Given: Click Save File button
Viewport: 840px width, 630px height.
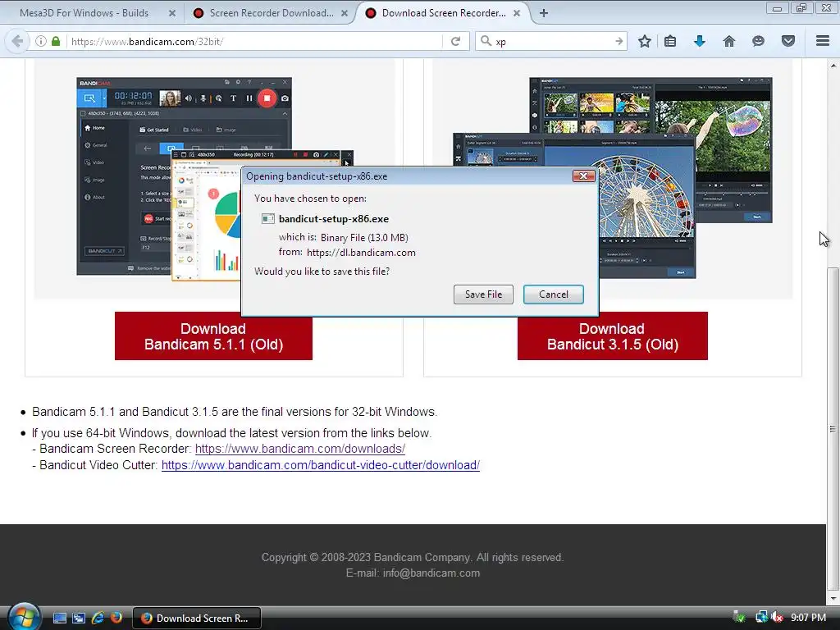Looking at the screenshot, I should pyautogui.click(x=483, y=294).
